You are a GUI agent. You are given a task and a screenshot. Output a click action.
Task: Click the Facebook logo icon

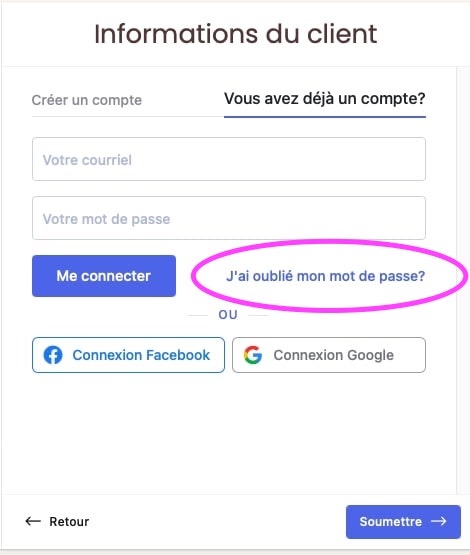tap(53, 355)
